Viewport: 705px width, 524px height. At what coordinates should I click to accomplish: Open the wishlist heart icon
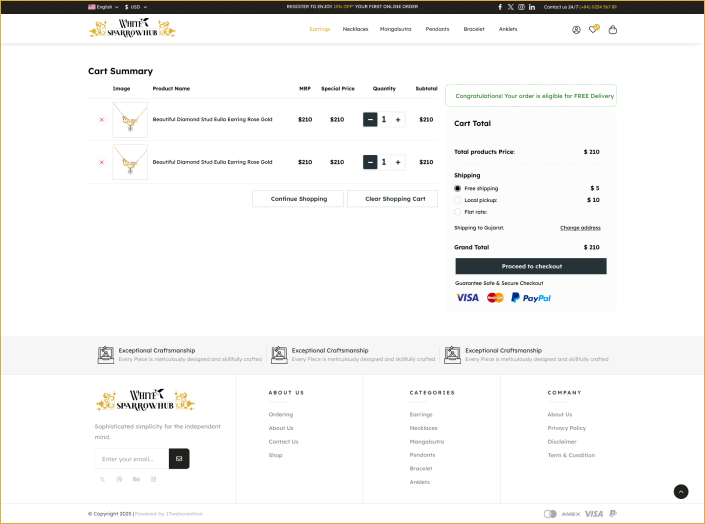tap(593, 30)
